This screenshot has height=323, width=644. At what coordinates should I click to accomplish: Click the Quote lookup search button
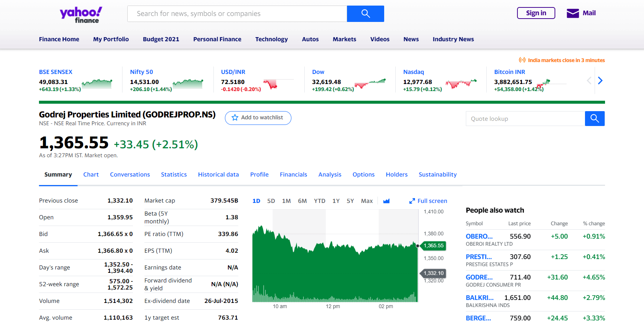click(595, 119)
